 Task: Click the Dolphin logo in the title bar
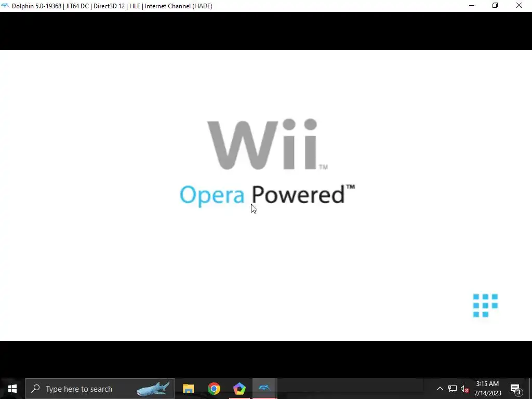coord(5,6)
